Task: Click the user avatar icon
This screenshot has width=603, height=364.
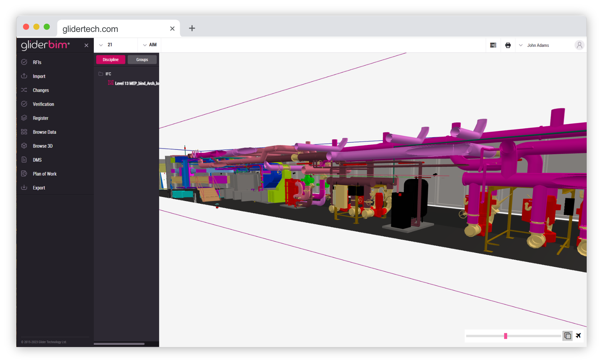Action: tap(579, 45)
